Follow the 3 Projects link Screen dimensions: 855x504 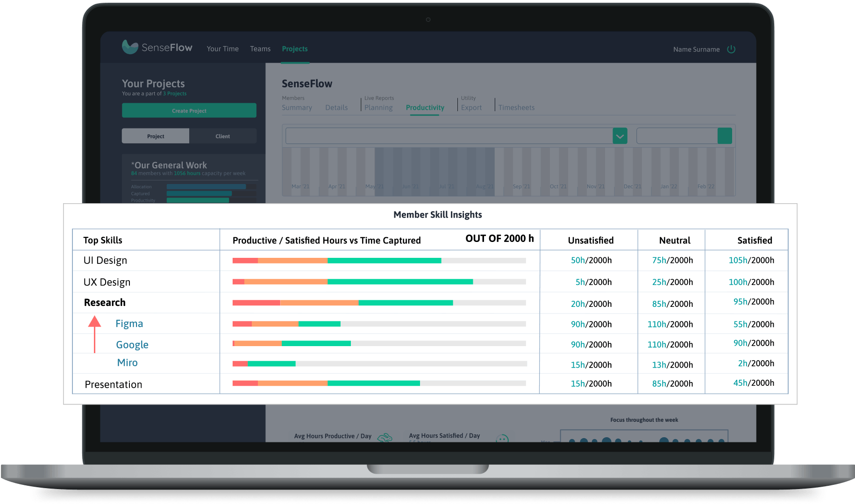pyautogui.click(x=175, y=93)
